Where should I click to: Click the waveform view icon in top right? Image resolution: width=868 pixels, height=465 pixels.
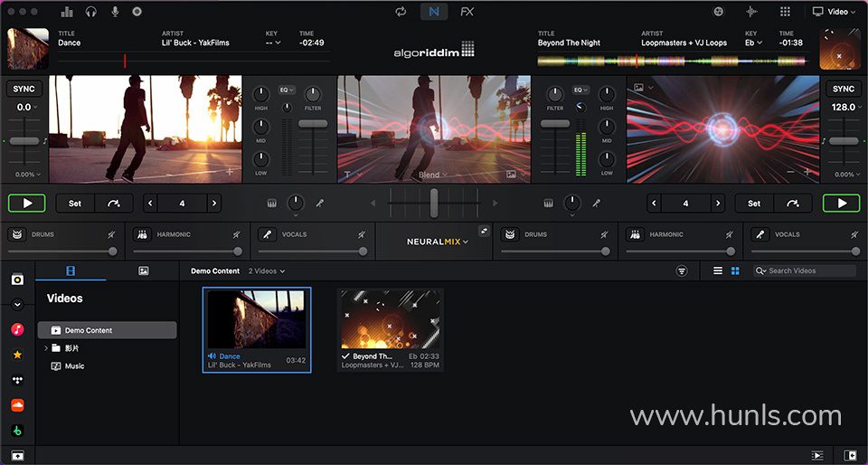(751, 12)
